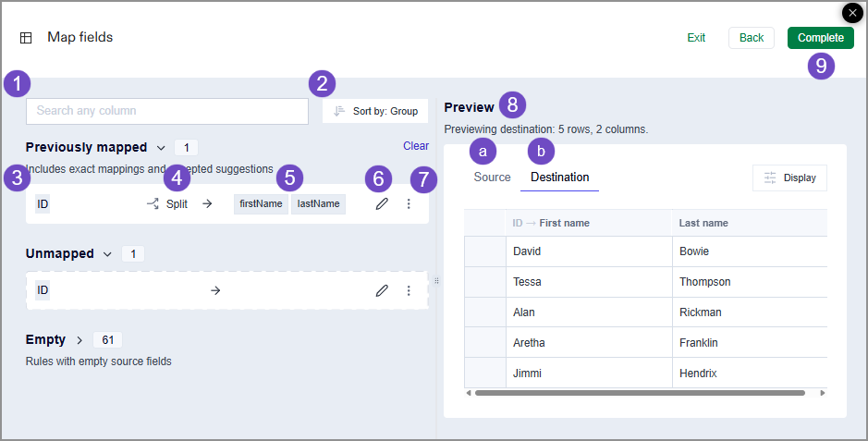The height and width of the screenshot is (441, 868).
Task: Select the Destination preview tab
Action: (x=559, y=177)
